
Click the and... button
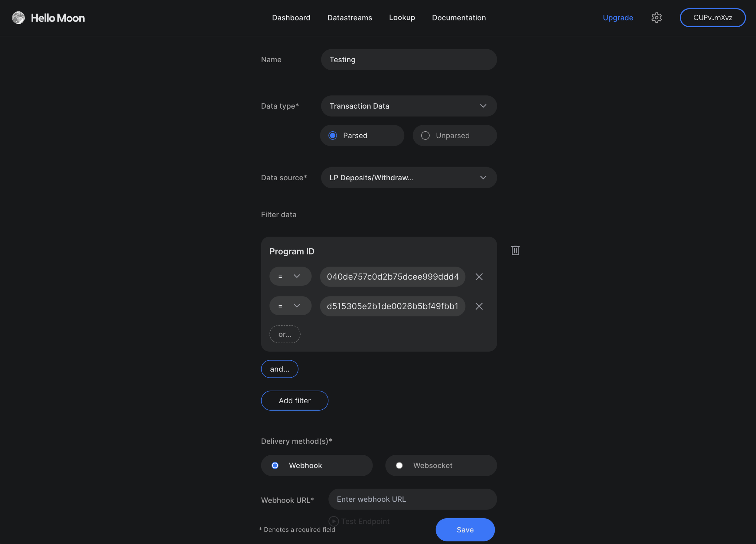pos(279,369)
